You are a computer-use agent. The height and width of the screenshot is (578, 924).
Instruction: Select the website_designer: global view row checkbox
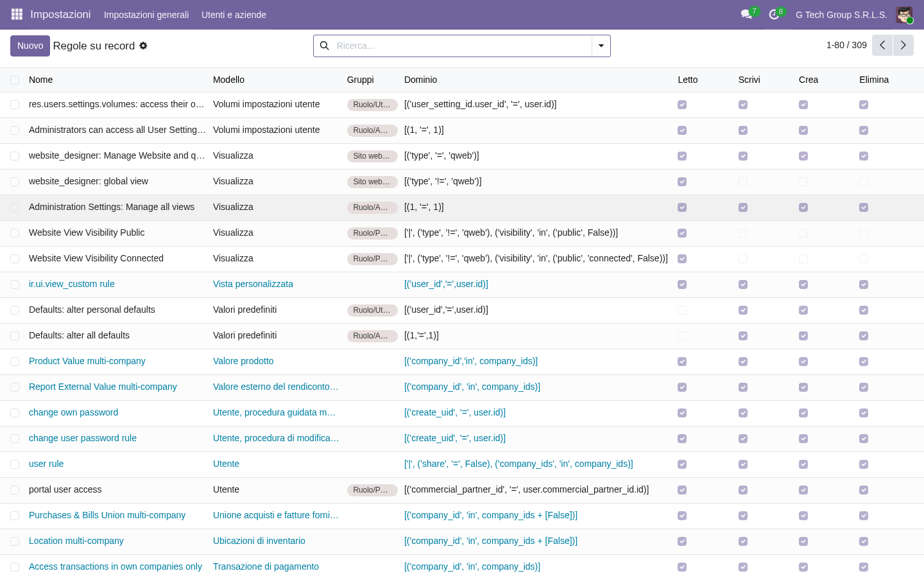15,182
